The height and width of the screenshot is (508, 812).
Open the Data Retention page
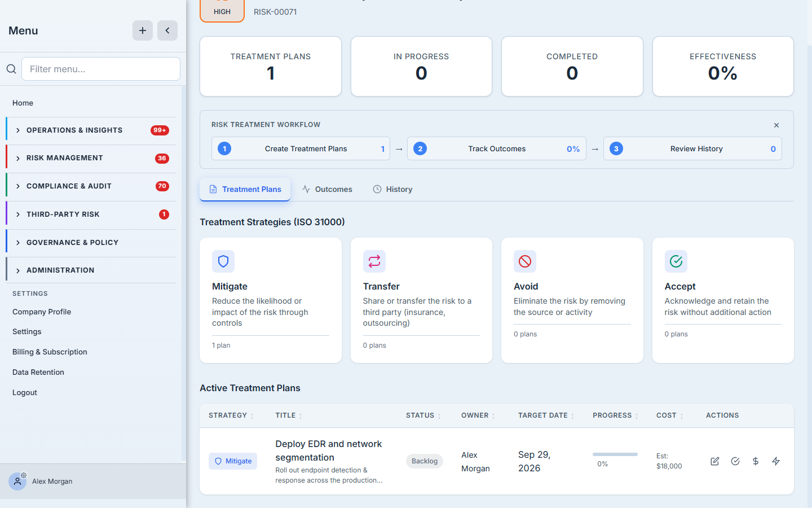coord(38,372)
